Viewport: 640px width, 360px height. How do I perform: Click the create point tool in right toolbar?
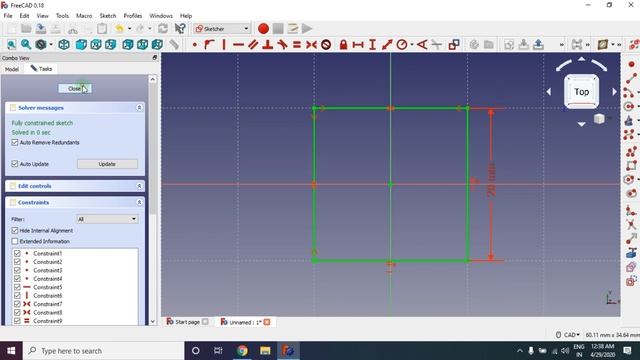pos(631,64)
